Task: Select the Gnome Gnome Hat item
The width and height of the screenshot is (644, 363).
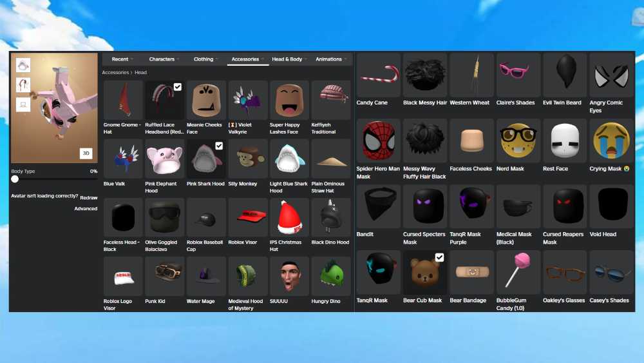Action: [x=123, y=100]
